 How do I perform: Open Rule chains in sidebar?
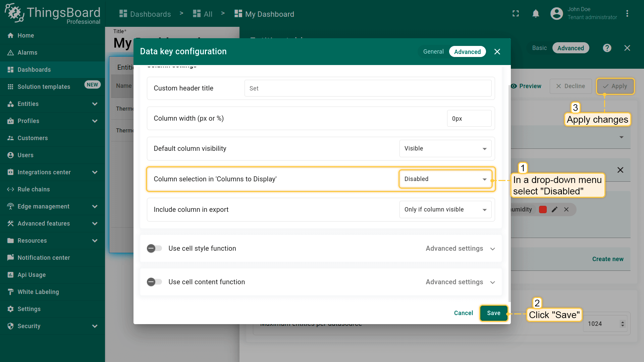coord(34,189)
